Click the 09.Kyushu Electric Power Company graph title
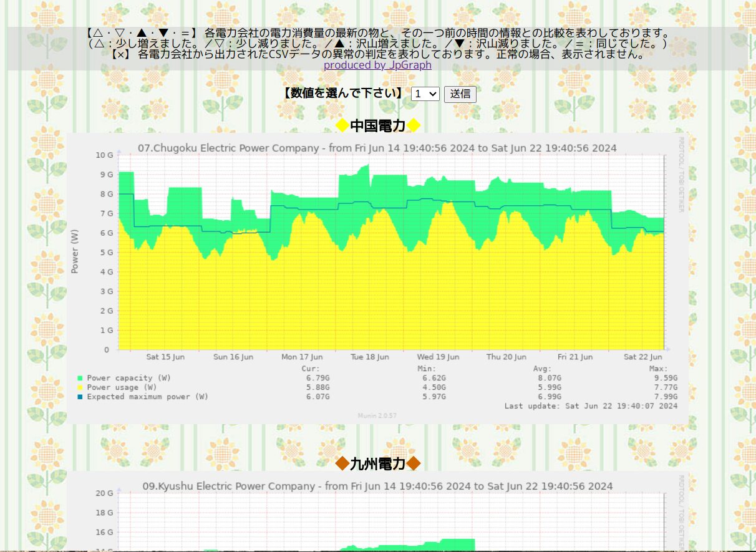756x552 pixels. (377, 486)
